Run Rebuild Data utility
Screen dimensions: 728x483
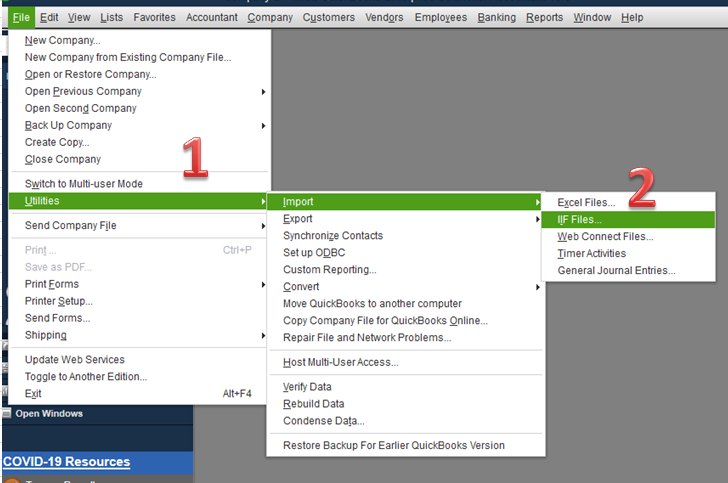[x=405, y=404]
